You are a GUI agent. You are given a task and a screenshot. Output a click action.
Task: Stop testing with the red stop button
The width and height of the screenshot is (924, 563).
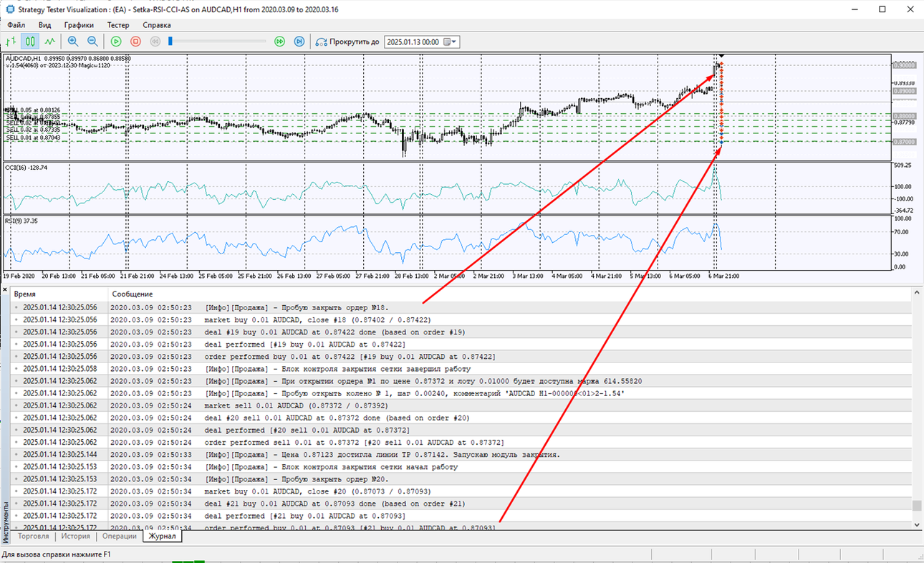click(135, 42)
